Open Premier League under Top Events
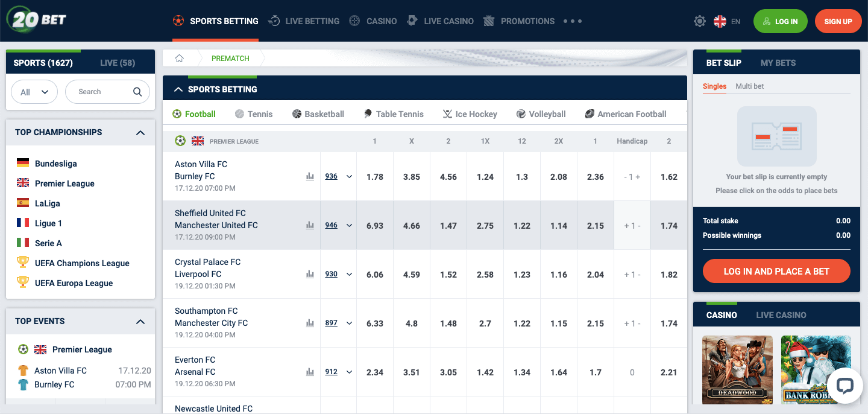 (x=82, y=349)
